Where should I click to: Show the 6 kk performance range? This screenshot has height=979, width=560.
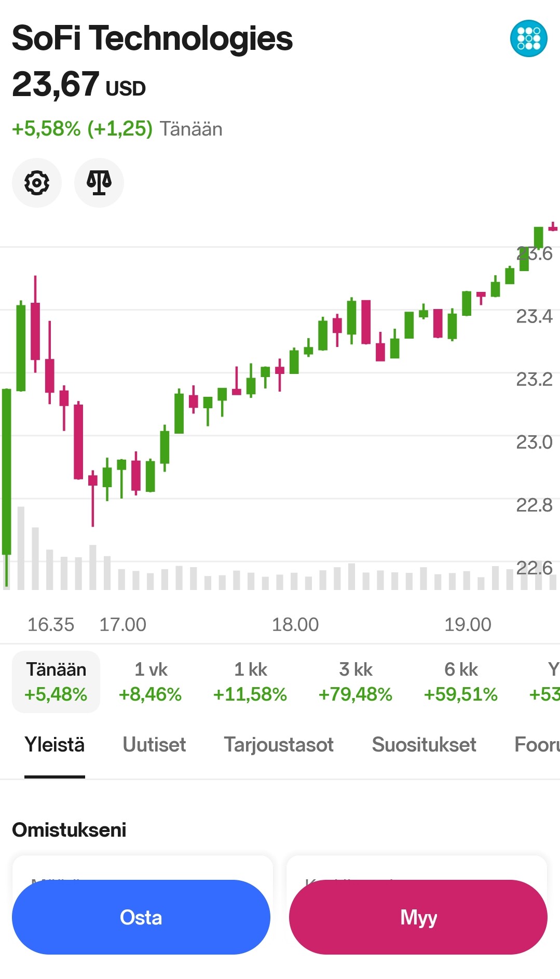coord(461,681)
